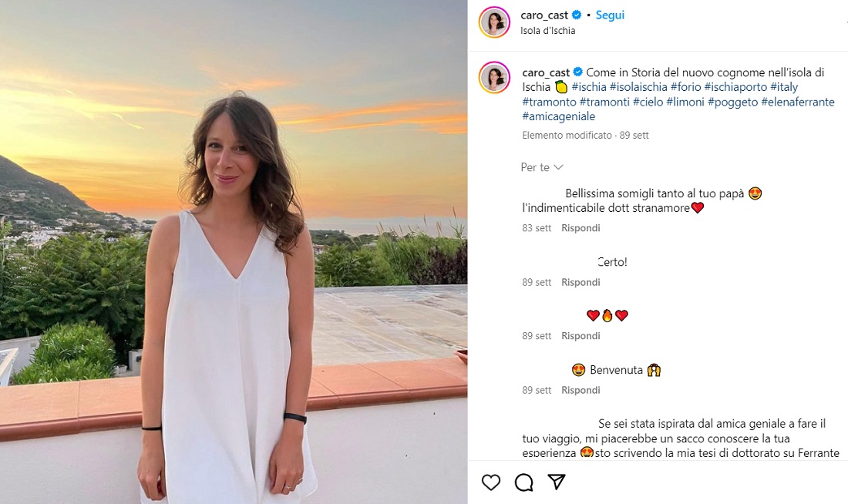Viewport: 848px width, 504px height.
Task: Open the #elenaferrante hashtag
Action: [797, 102]
